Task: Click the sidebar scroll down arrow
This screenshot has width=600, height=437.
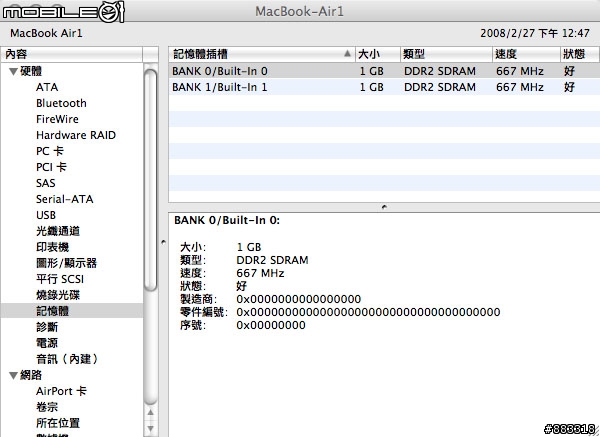Action: (x=150, y=428)
